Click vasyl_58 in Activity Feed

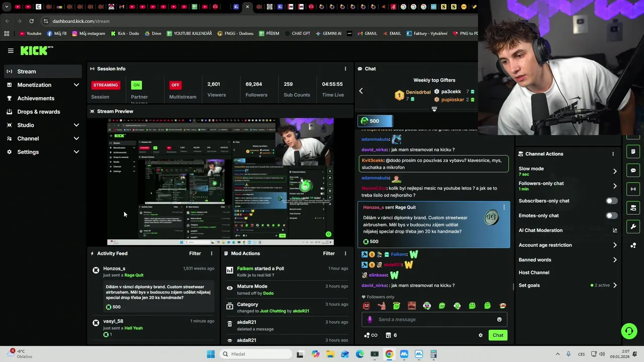113,321
